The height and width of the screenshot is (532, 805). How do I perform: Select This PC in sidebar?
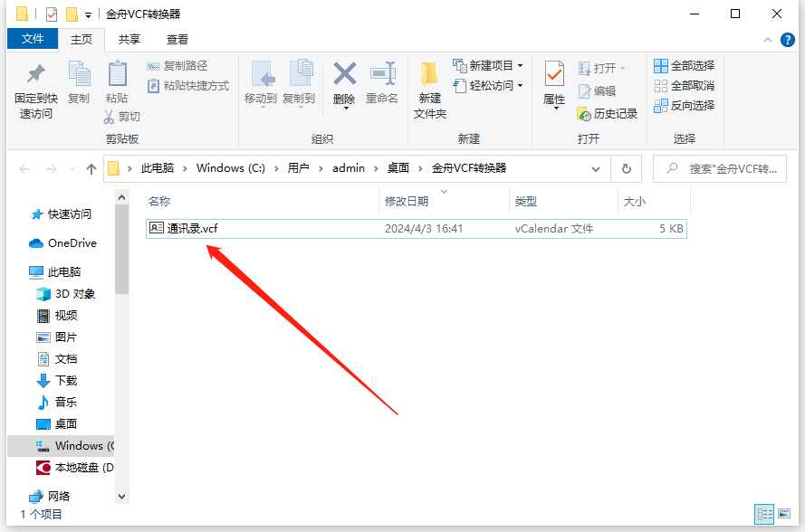point(55,272)
